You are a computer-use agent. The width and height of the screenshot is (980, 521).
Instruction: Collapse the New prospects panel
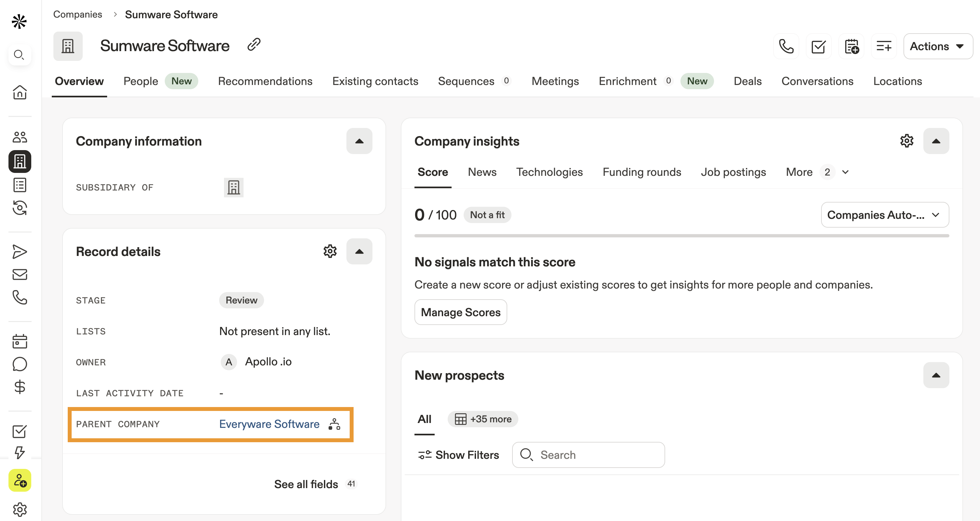936,375
